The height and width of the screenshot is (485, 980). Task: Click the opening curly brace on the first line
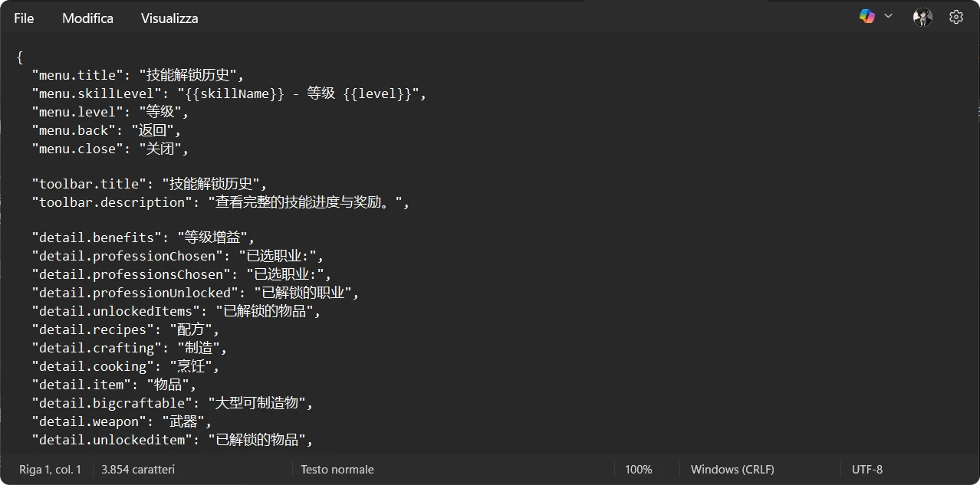click(20, 57)
